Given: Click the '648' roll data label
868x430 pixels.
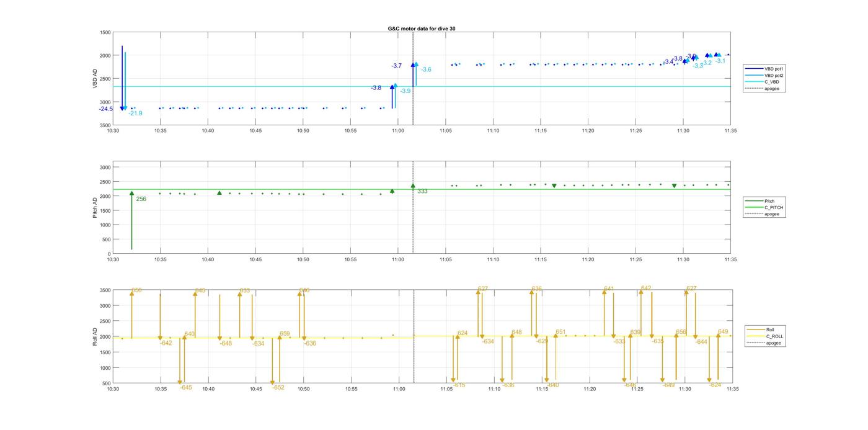Looking at the screenshot, I should (x=516, y=333).
